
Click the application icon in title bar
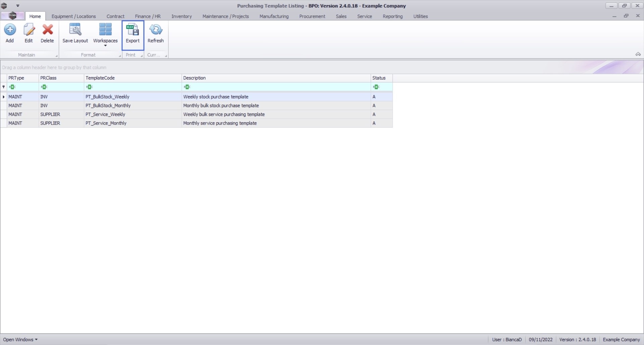[4, 6]
